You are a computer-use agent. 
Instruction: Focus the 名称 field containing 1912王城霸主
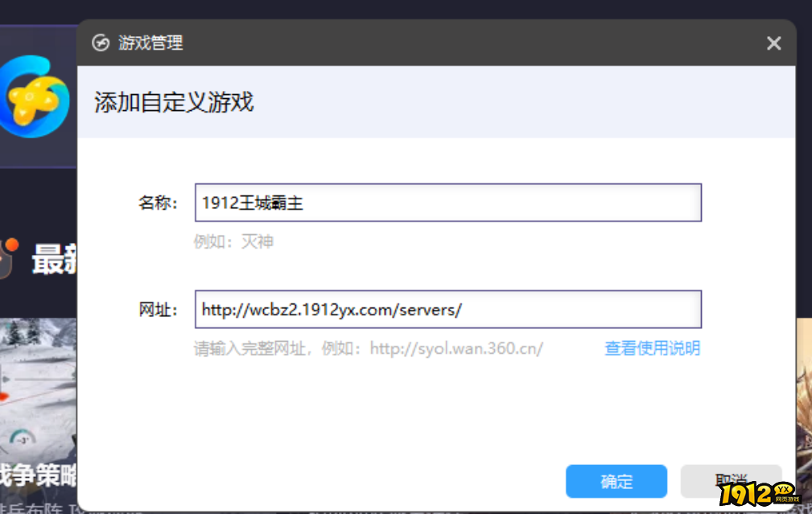(x=447, y=203)
